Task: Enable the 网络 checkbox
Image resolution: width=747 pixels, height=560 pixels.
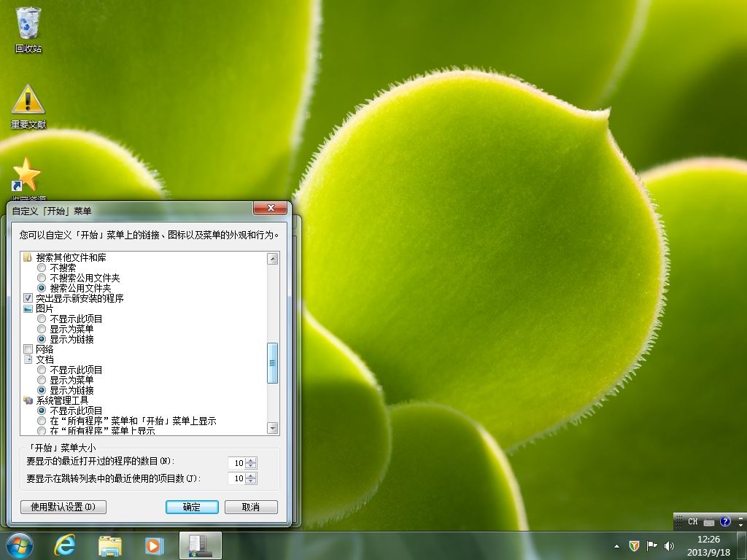Action: click(28, 349)
